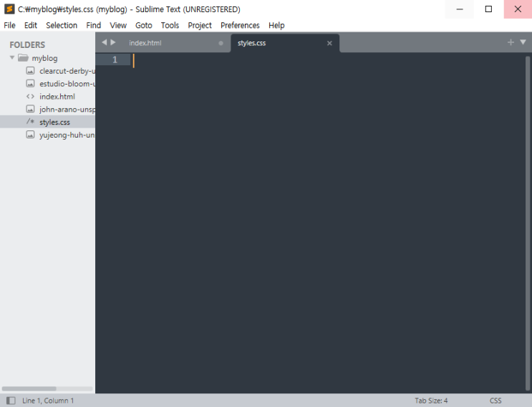Click the myblog folder icon

(23, 58)
